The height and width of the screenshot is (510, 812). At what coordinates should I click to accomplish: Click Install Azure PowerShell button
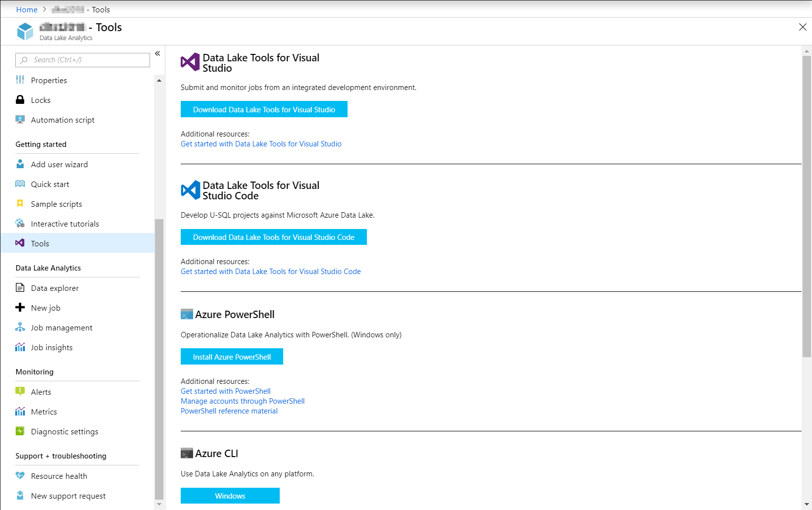pos(232,357)
